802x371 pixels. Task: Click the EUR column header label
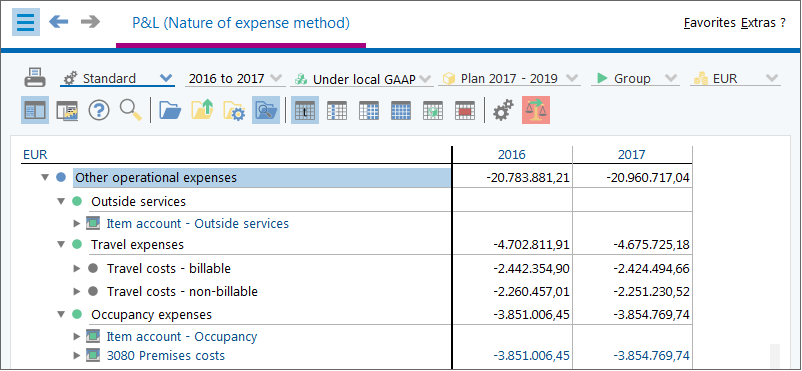pyautogui.click(x=35, y=155)
